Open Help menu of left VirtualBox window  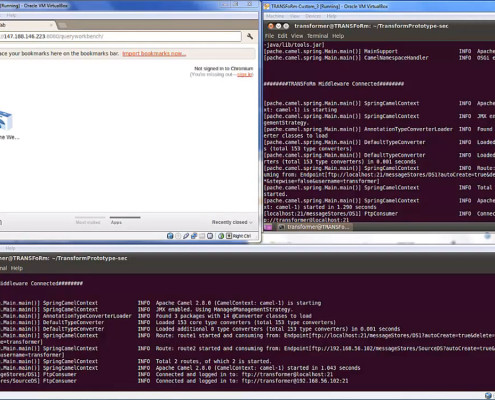click(x=11, y=15)
